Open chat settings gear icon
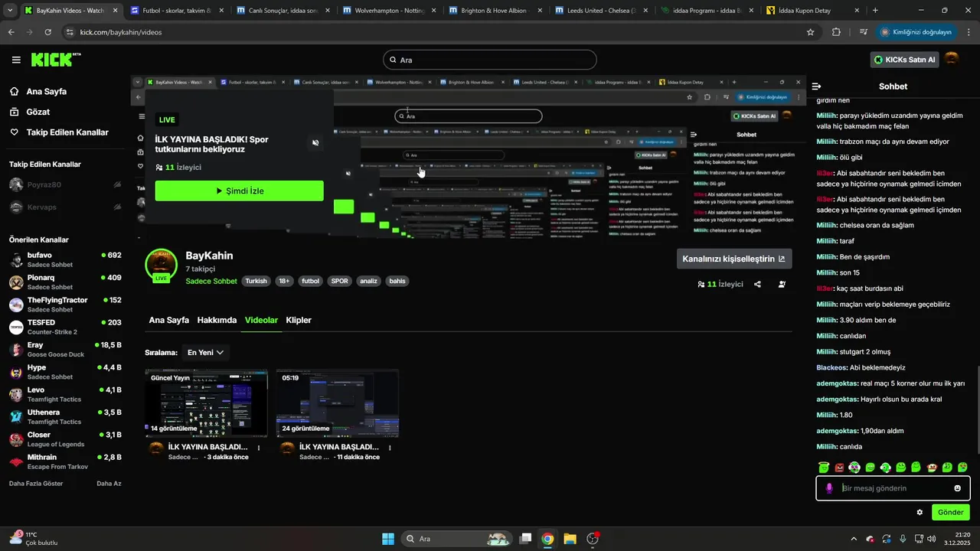The width and height of the screenshot is (980, 551). [x=920, y=512]
